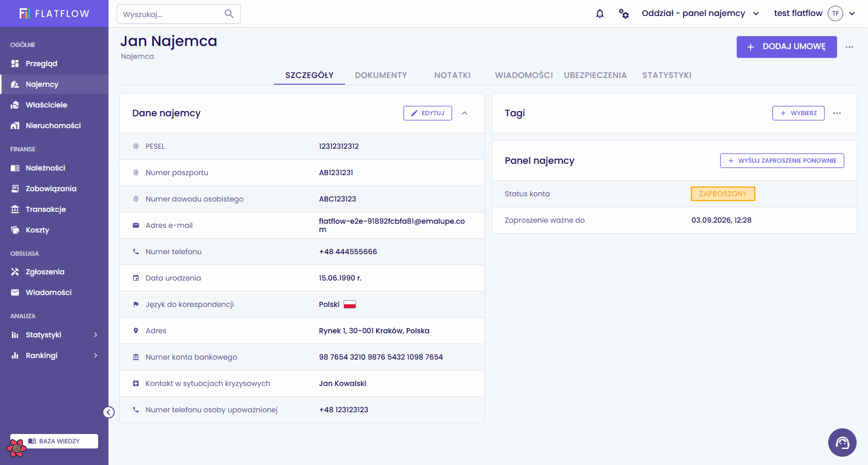The image size is (868, 465).
Task: Open the support headset chat button
Action: (x=842, y=442)
